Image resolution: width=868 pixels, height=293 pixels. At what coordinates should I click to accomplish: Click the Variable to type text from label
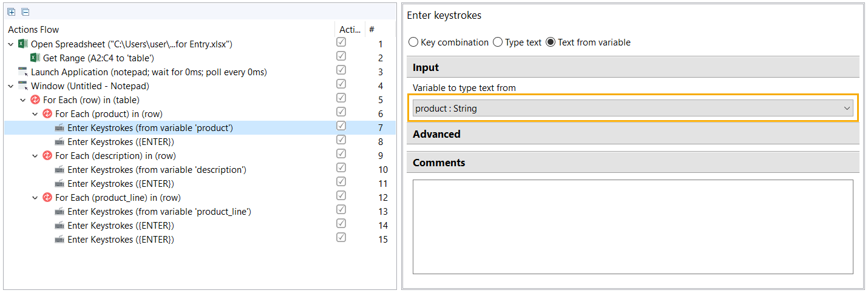(x=464, y=88)
